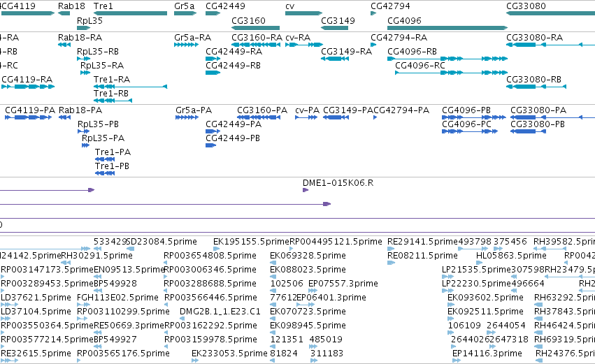This screenshot has width=595, height=364.
Task: Click the BP549928 EST label
Action: point(115,284)
